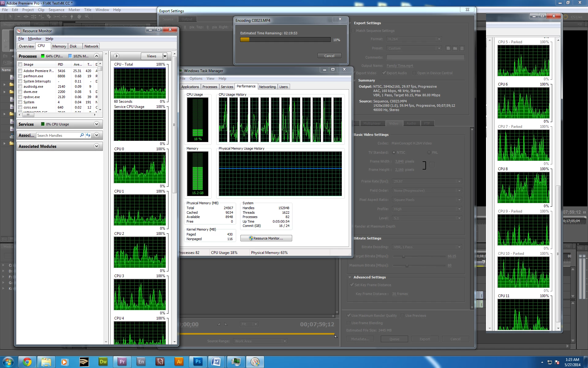Launch Google Chrome from the taskbar
The height and width of the screenshot is (368, 588).
[27, 362]
